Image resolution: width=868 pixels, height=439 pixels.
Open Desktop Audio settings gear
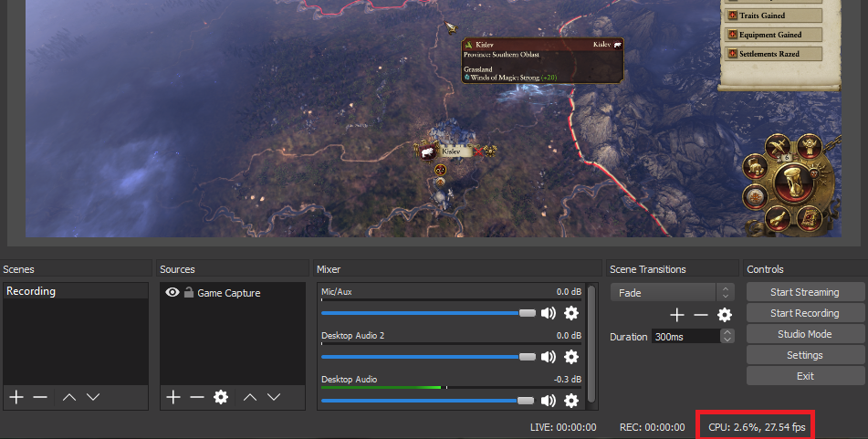coord(571,401)
